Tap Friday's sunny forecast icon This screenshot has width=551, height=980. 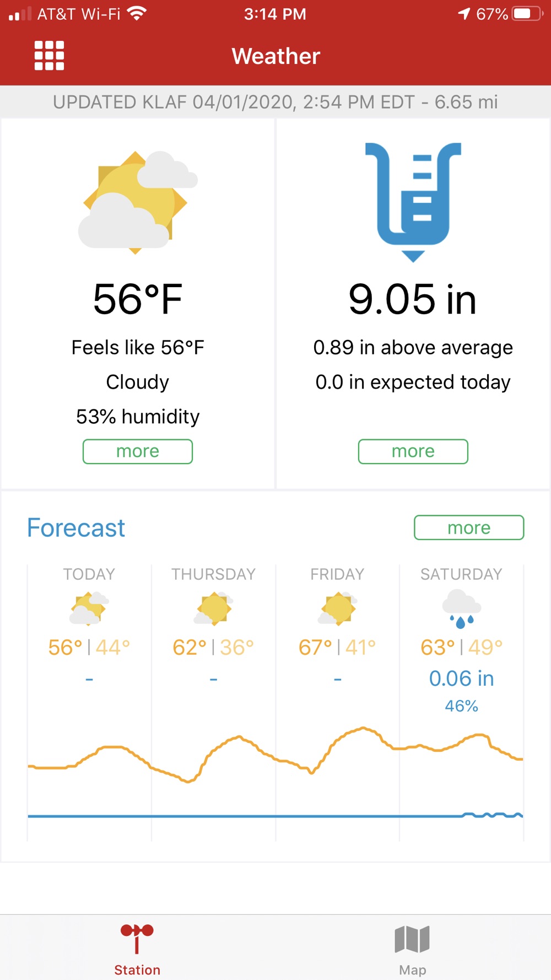click(338, 609)
